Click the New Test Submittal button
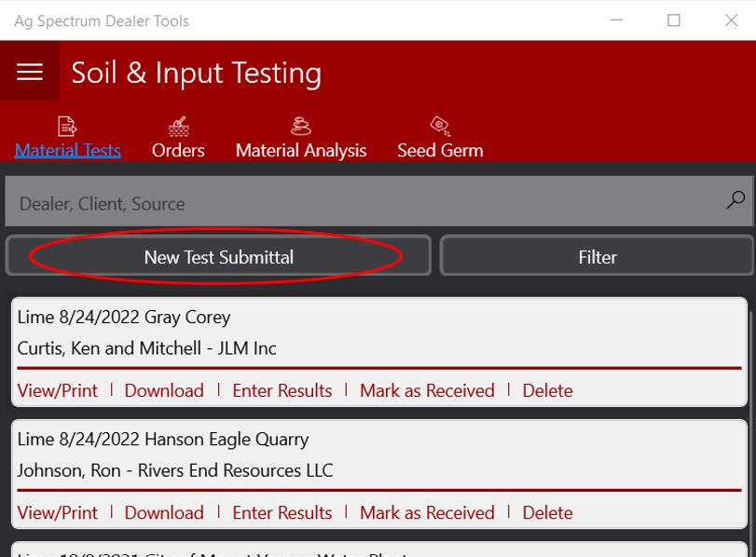The height and width of the screenshot is (557, 756). point(218,257)
